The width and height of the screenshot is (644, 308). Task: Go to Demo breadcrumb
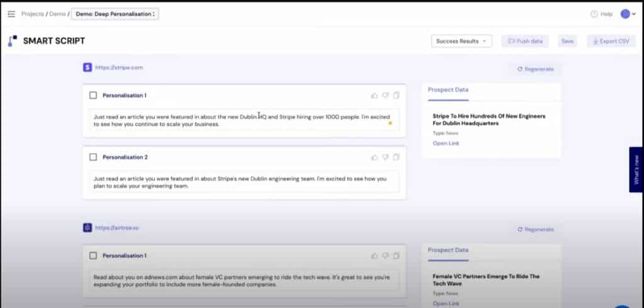57,14
